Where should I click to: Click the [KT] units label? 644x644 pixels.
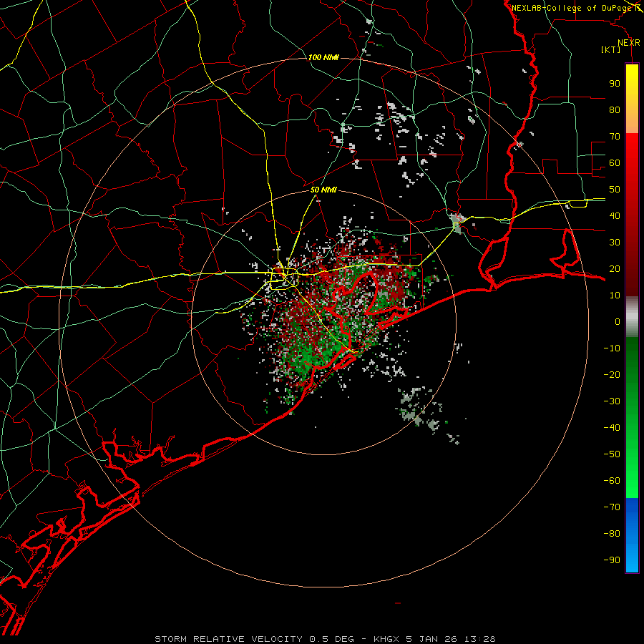pyautogui.click(x=611, y=49)
